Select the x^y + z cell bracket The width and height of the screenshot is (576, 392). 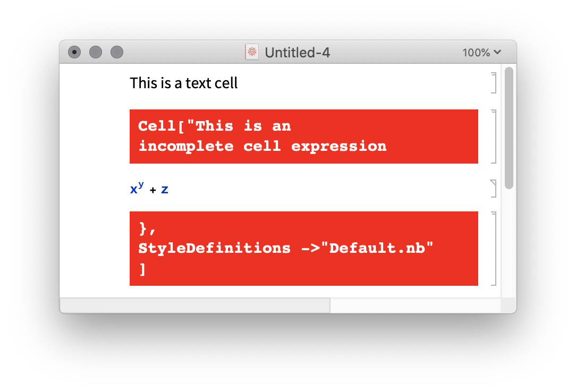pyautogui.click(x=494, y=189)
